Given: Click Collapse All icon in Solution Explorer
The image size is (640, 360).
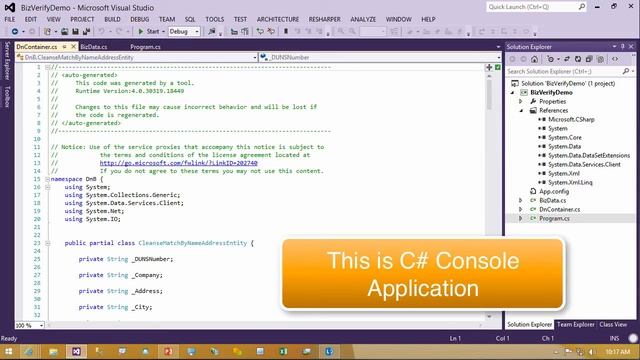Looking at the screenshot, I should click(589, 59).
